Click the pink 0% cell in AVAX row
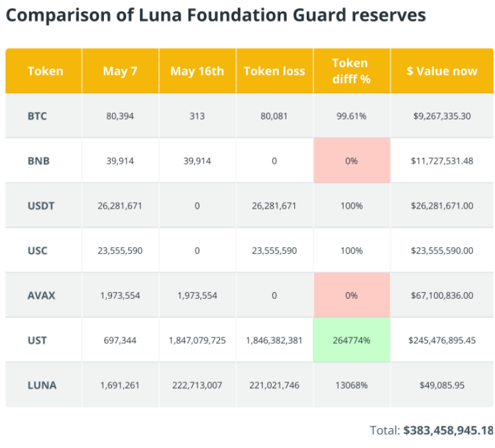This screenshot has height=448, width=495. coord(352,295)
